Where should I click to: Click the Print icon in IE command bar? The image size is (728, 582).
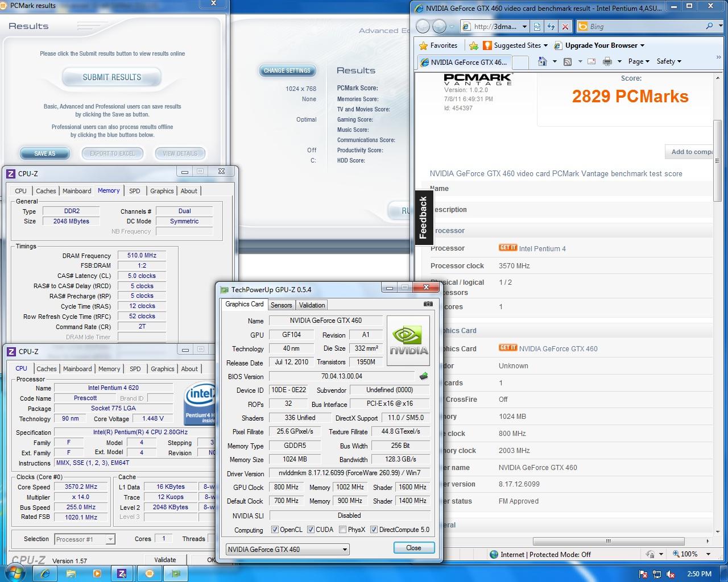[607, 61]
